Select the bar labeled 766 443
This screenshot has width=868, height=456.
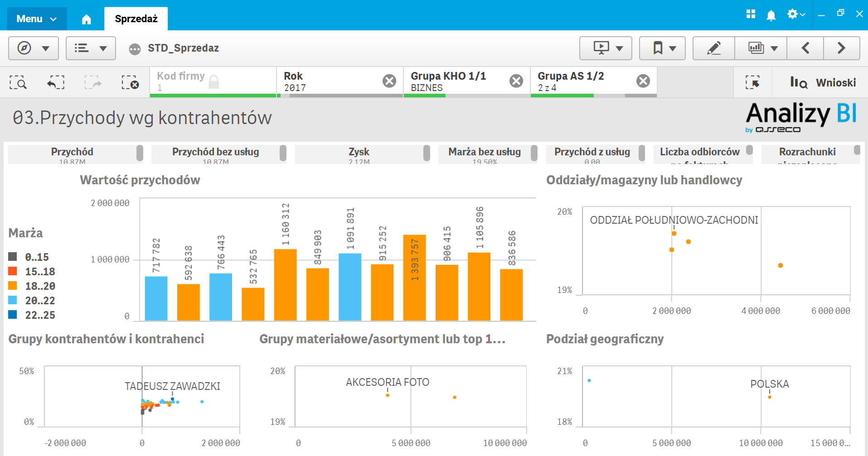[221, 297]
